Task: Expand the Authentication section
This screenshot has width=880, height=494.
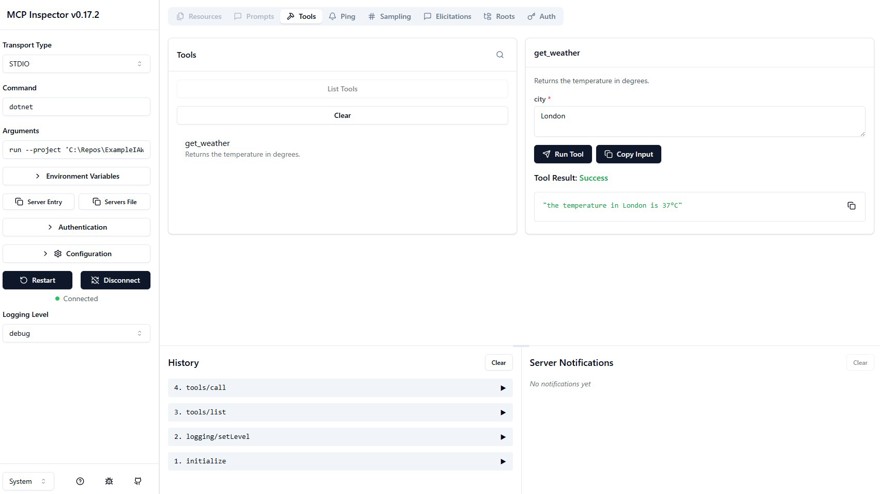Action: coord(76,227)
